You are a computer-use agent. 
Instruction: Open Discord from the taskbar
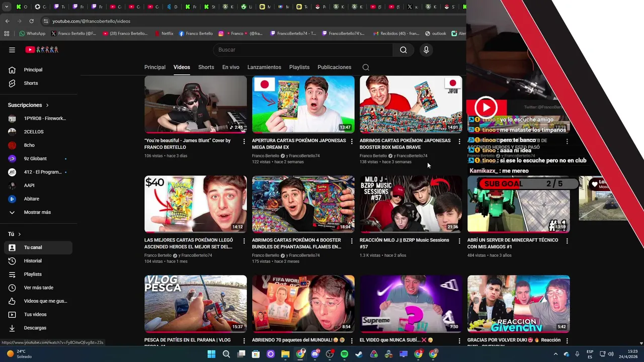click(x=315, y=354)
